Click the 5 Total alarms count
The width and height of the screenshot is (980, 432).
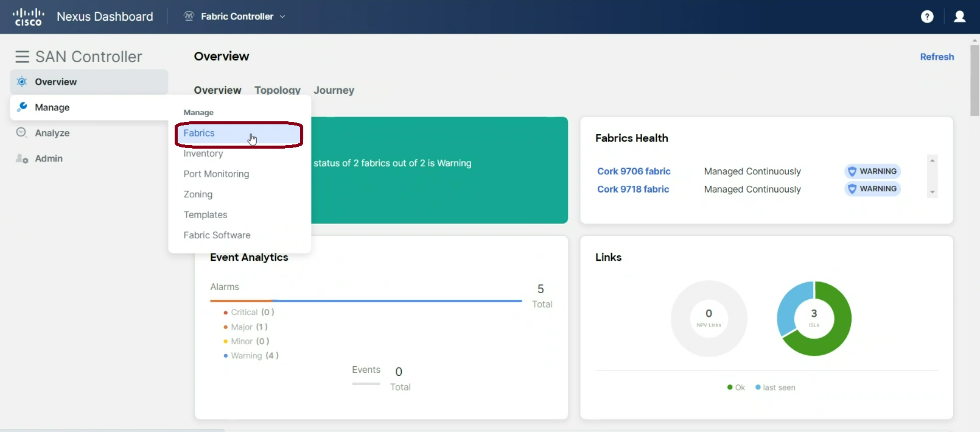[542, 296]
